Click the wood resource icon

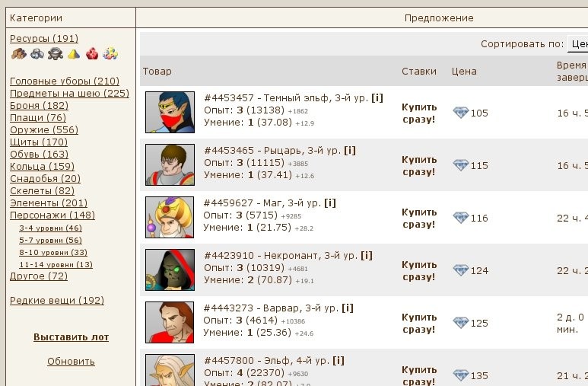pos(18,54)
